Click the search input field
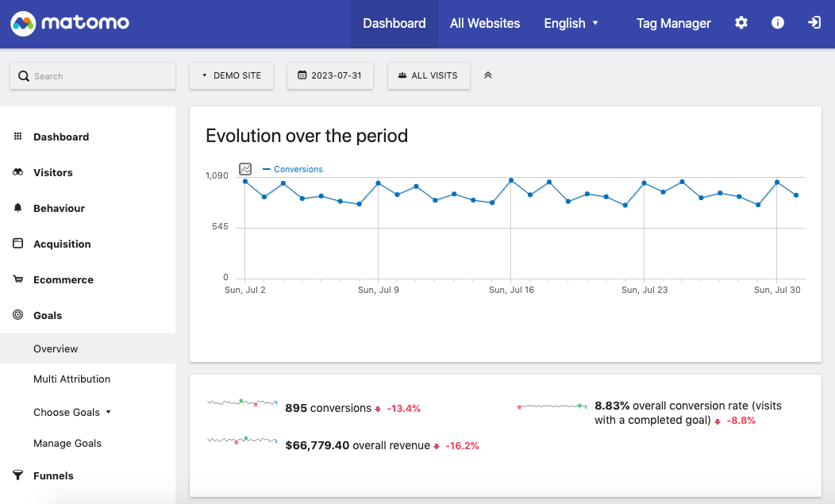The width and height of the screenshot is (835, 504). 92,75
